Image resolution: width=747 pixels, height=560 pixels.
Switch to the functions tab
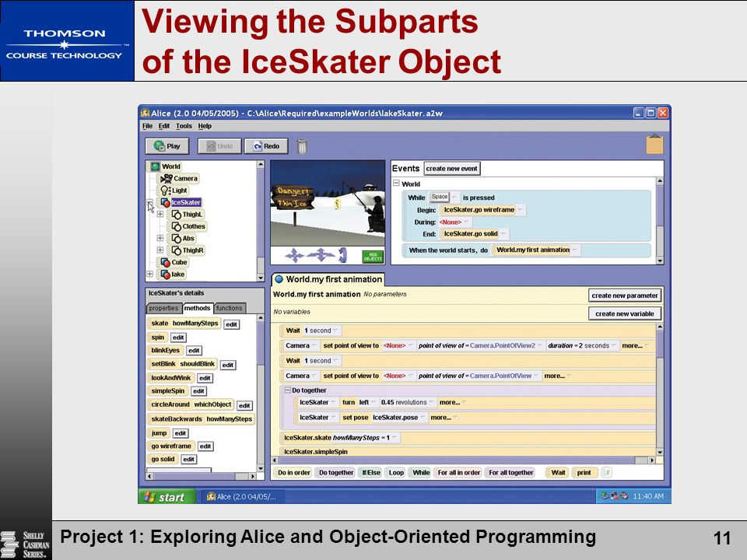coord(230,308)
